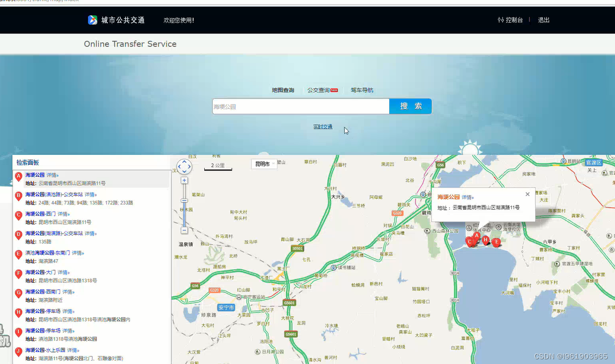Zoom out with the map minus button
Screen dimensions: 615x364
coord(185,230)
